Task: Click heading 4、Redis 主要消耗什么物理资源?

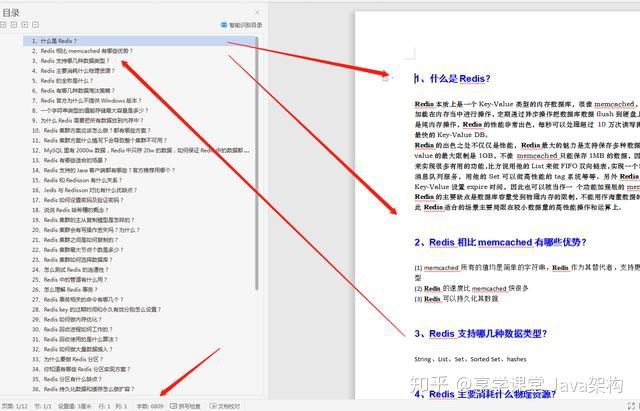Action: pos(485,394)
